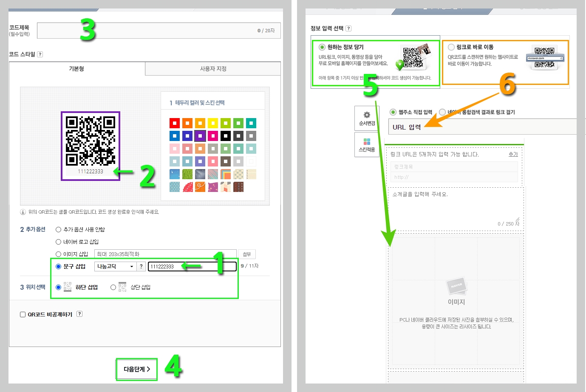The height and width of the screenshot is (392, 586).
Task: Click the 코드제목 title input field
Action: [159, 31]
